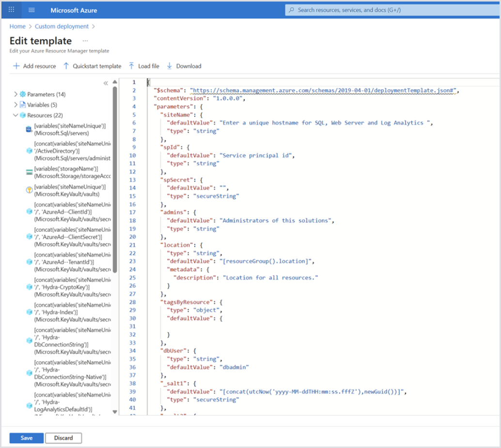
Task: Select the storage account resource icon
Action: pyautogui.click(x=29, y=172)
